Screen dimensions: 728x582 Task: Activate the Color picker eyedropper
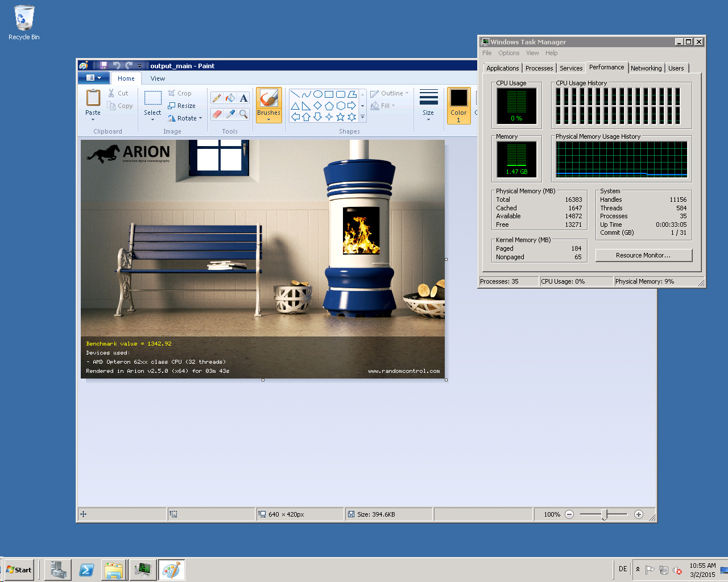tap(230, 114)
